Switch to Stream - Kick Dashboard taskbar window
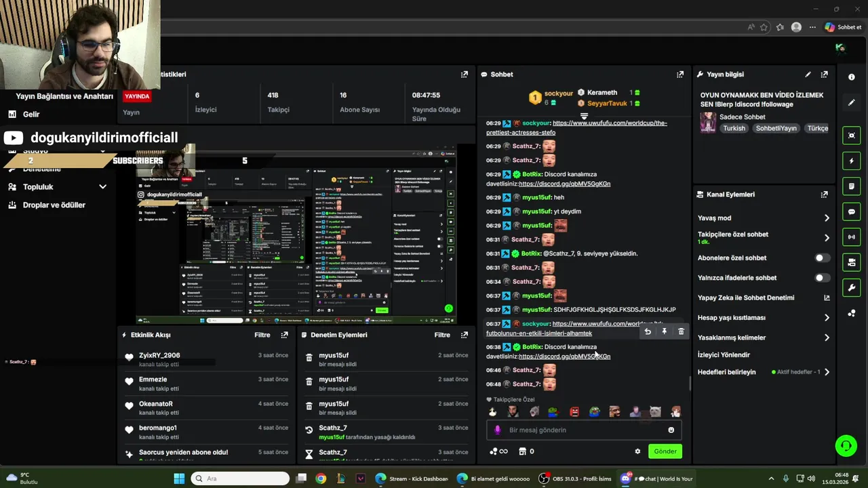The height and width of the screenshot is (488, 868). pyautogui.click(x=412, y=479)
